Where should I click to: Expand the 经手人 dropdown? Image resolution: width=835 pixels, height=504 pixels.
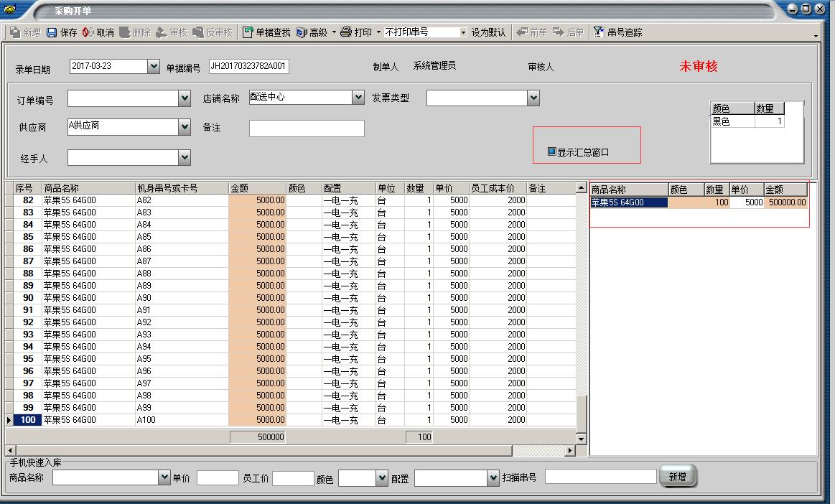point(185,158)
